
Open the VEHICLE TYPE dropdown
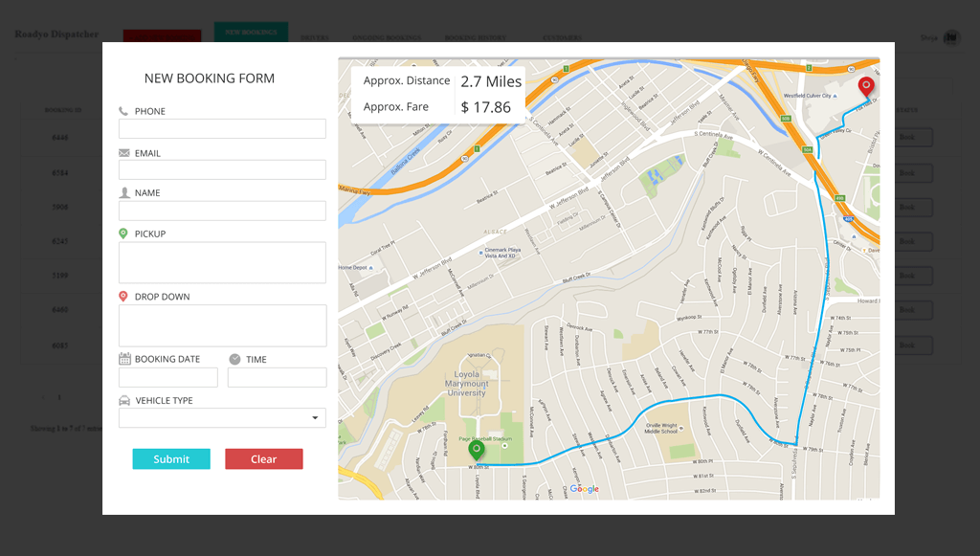pos(222,418)
